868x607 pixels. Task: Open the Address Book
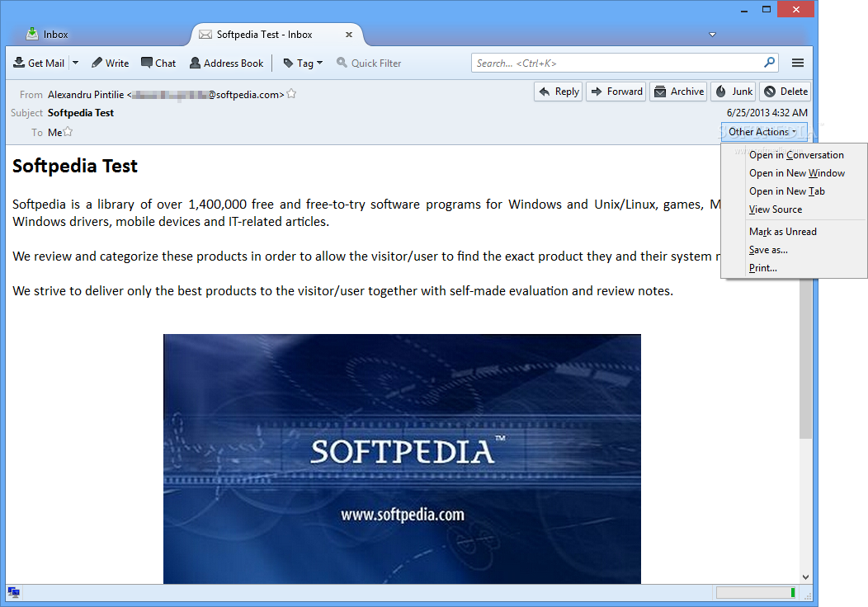coord(226,63)
